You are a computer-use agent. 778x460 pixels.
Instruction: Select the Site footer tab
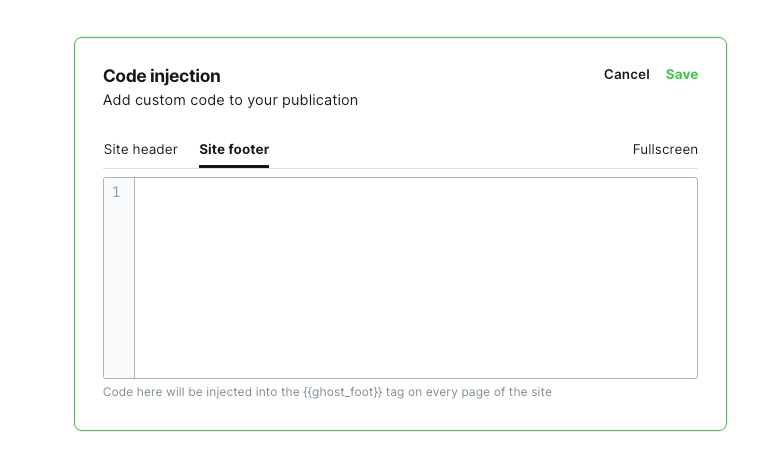234,150
